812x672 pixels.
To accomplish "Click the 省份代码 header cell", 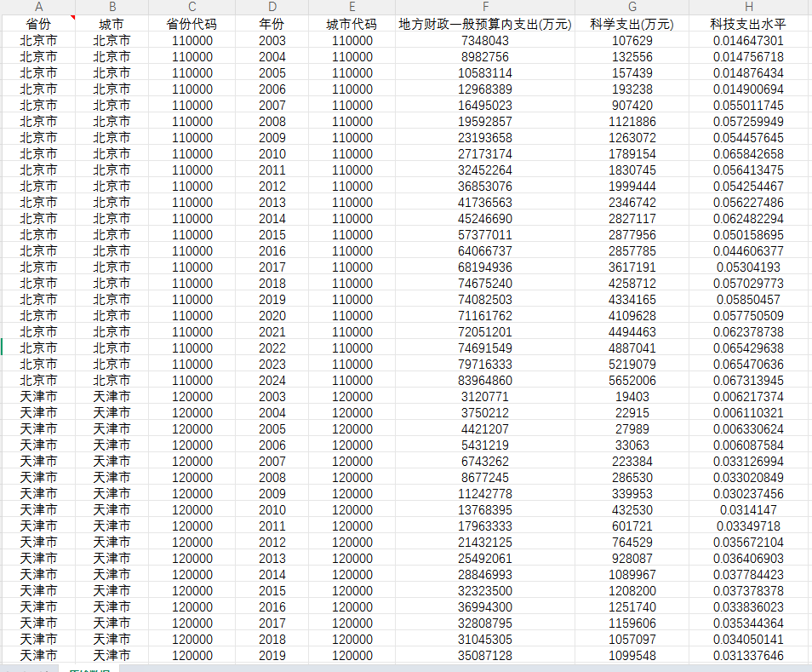I will [x=192, y=24].
